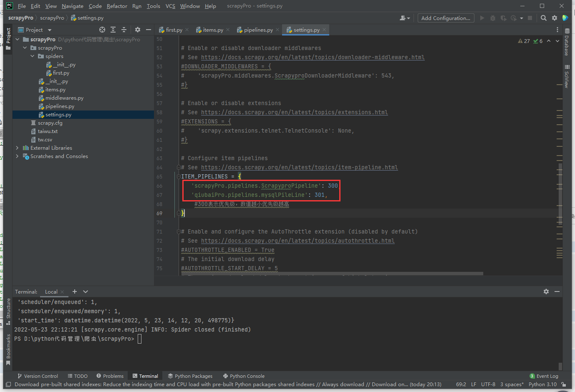Open the Navigate menu
This screenshot has width=575, height=392.
[x=73, y=6]
